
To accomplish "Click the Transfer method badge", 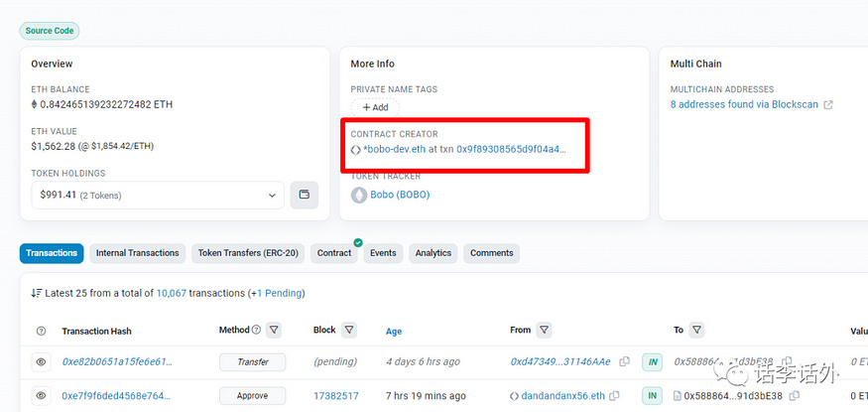I will coord(252,362).
